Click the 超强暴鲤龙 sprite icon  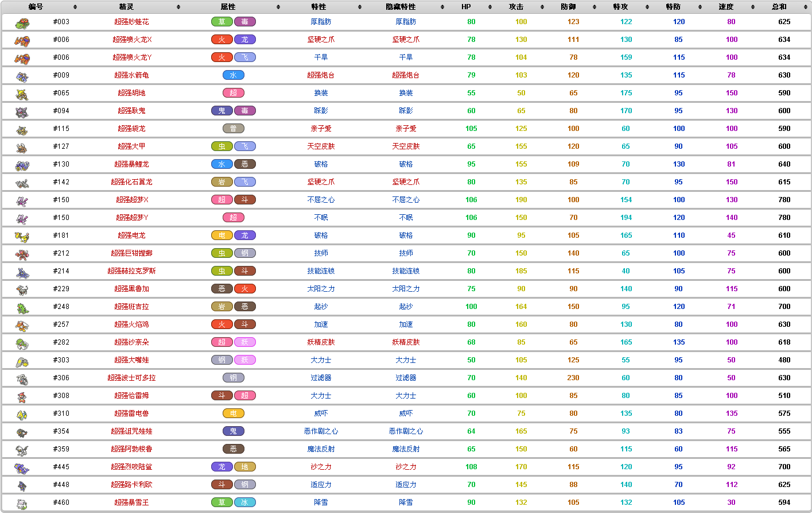[x=22, y=165]
